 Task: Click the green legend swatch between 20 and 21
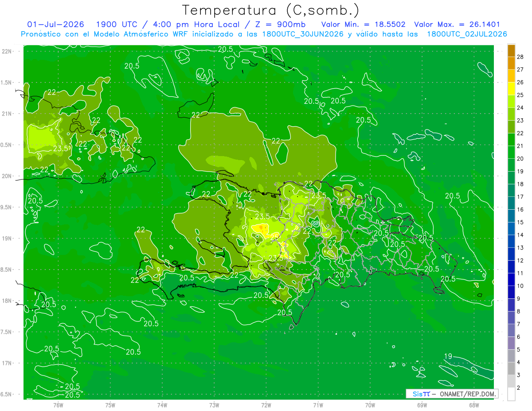pos(511,153)
